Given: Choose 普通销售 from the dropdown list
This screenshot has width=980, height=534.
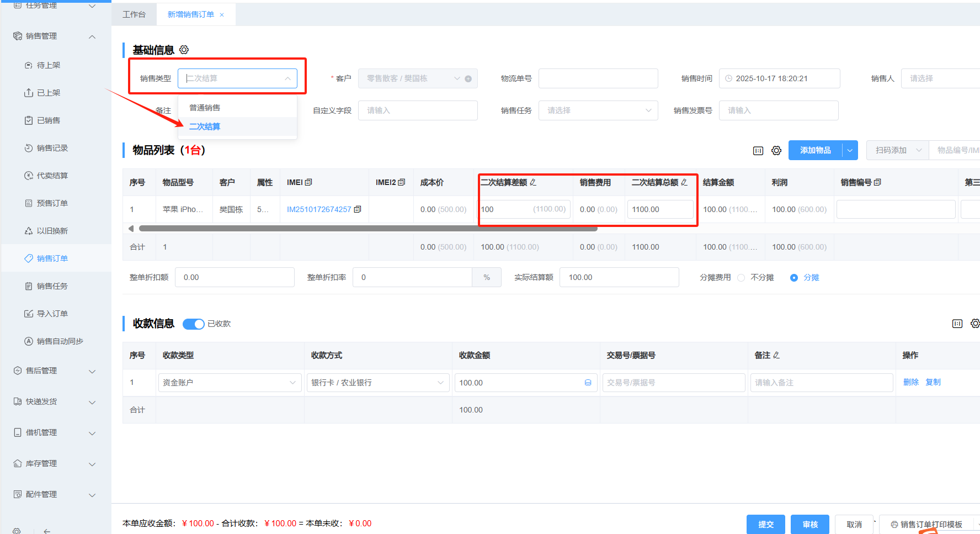Looking at the screenshot, I should [205, 108].
